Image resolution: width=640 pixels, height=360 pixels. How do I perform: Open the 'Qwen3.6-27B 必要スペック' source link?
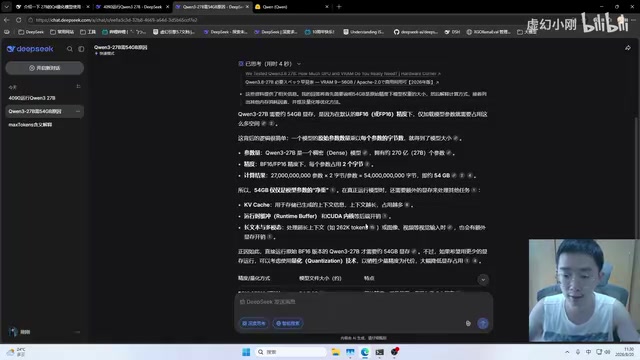tap(342, 82)
